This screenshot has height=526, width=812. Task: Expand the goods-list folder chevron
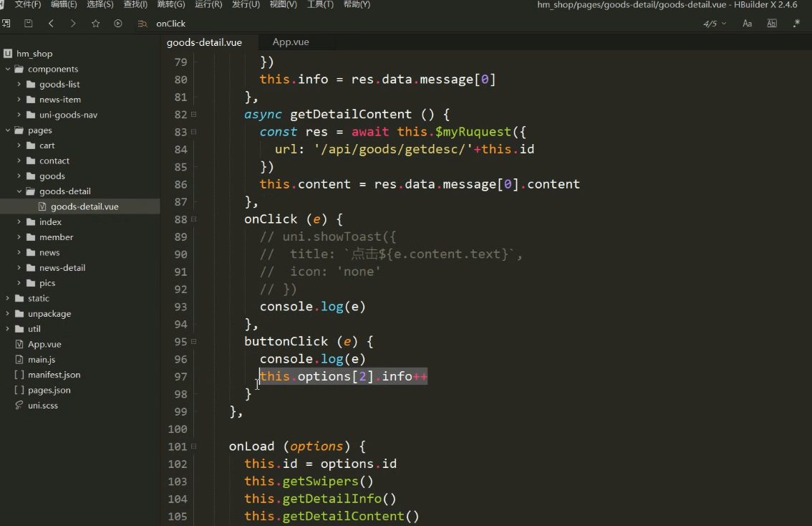pyautogui.click(x=19, y=84)
